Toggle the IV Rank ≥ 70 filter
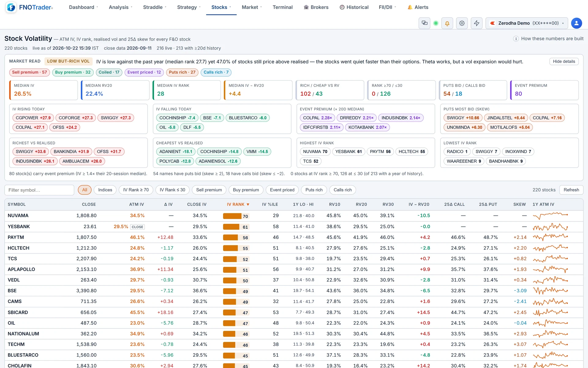 point(136,190)
